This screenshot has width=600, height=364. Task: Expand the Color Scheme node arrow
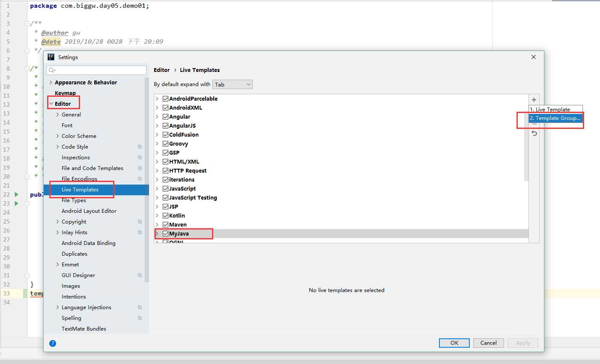point(58,136)
